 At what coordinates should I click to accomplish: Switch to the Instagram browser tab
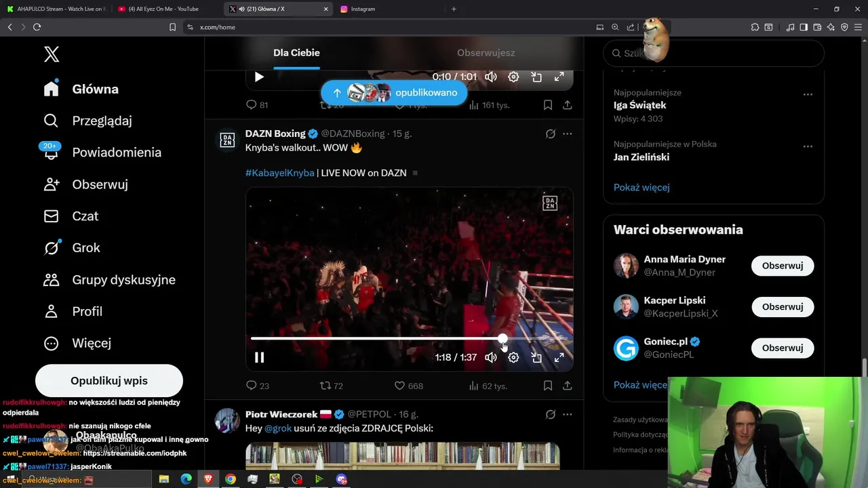(x=388, y=9)
